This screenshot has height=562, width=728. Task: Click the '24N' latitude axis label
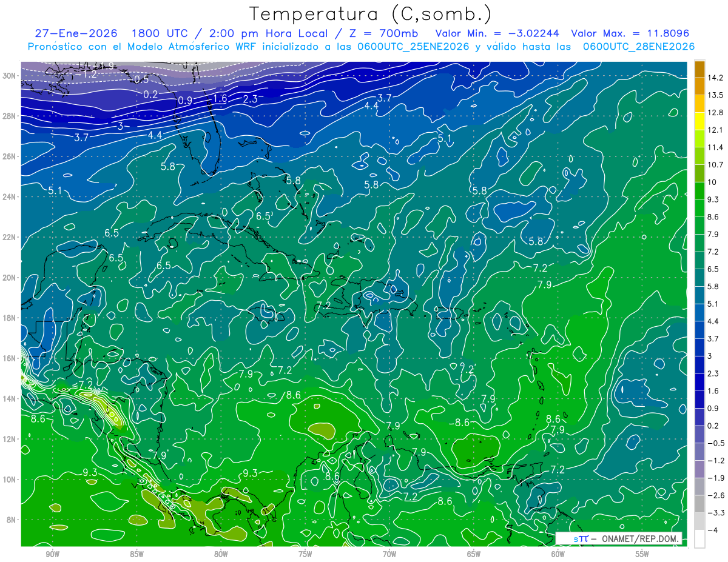pyautogui.click(x=10, y=197)
